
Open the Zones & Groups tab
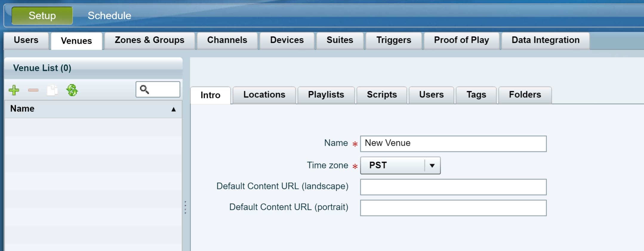pyautogui.click(x=149, y=40)
